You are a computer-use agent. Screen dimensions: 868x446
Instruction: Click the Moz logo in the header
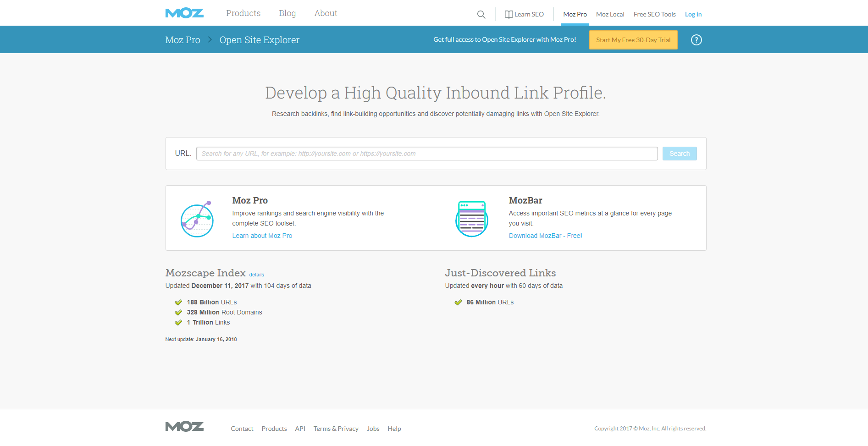[x=184, y=13]
